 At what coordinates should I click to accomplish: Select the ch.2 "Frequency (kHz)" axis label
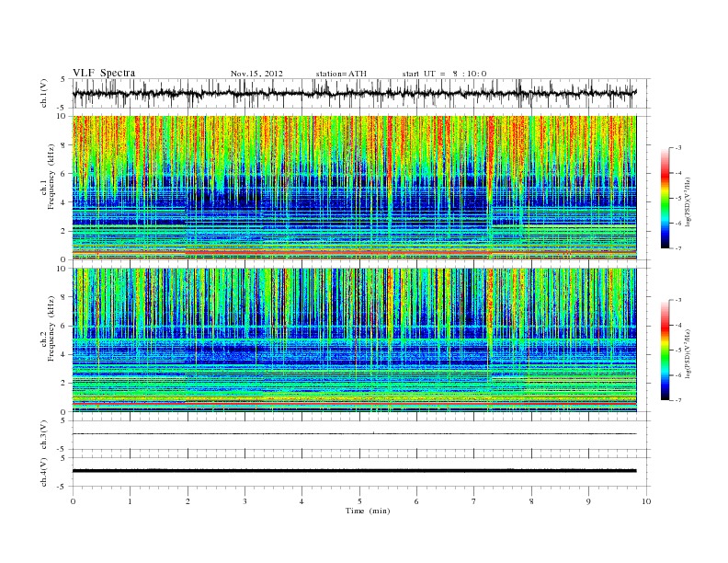[x=51, y=328]
